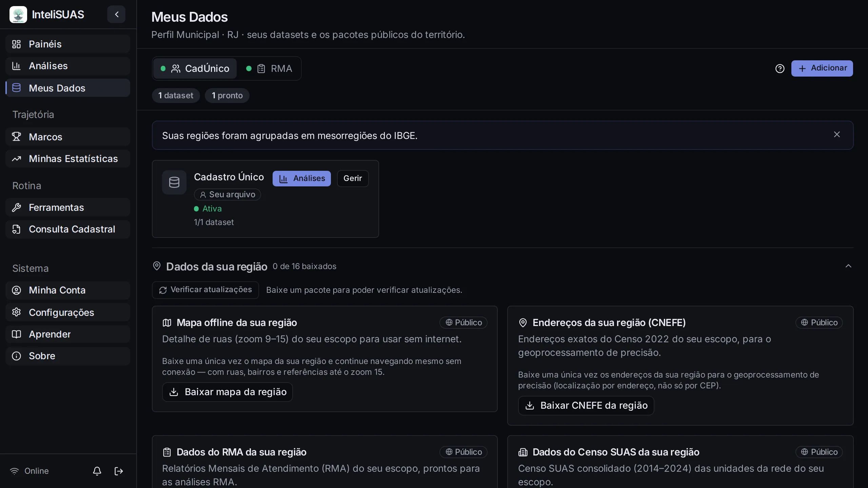This screenshot has height=488, width=868.
Task: Click Verificar atualizações button
Action: [x=205, y=290]
